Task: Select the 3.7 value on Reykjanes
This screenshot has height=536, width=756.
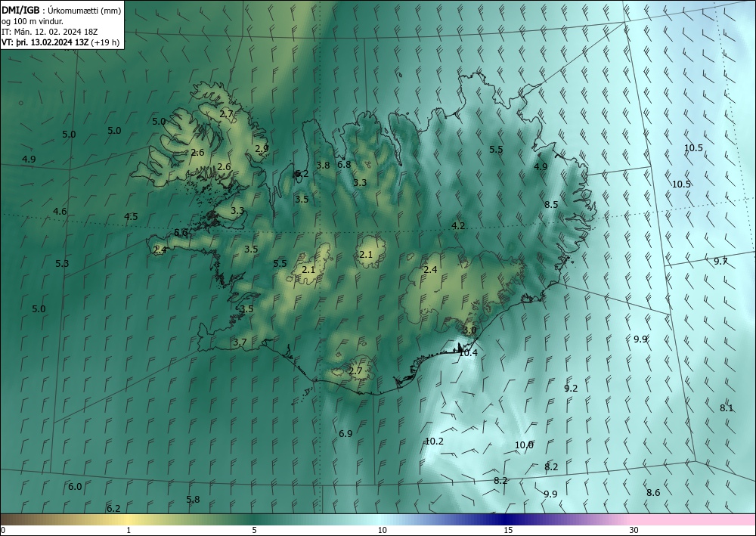Action: [x=240, y=342]
